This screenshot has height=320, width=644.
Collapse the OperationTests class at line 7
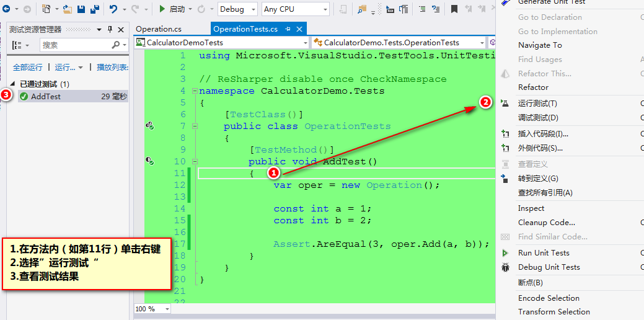click(x=195, y=126)
